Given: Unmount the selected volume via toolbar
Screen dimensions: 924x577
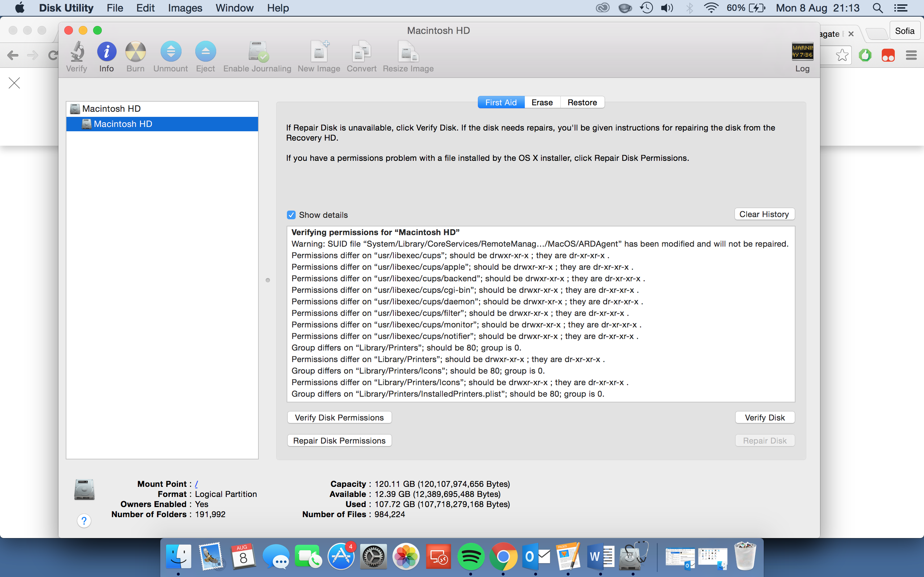Looking at the screenshot, I should pyautogui.click(x=171, y=52).
